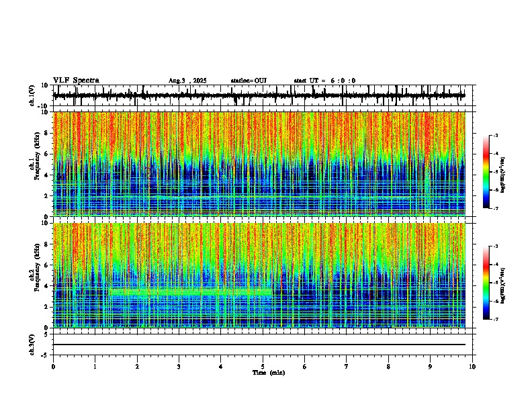
Task: Click the 'ch.1(V)' waveform axis label
Action: (x=32, y=95)
